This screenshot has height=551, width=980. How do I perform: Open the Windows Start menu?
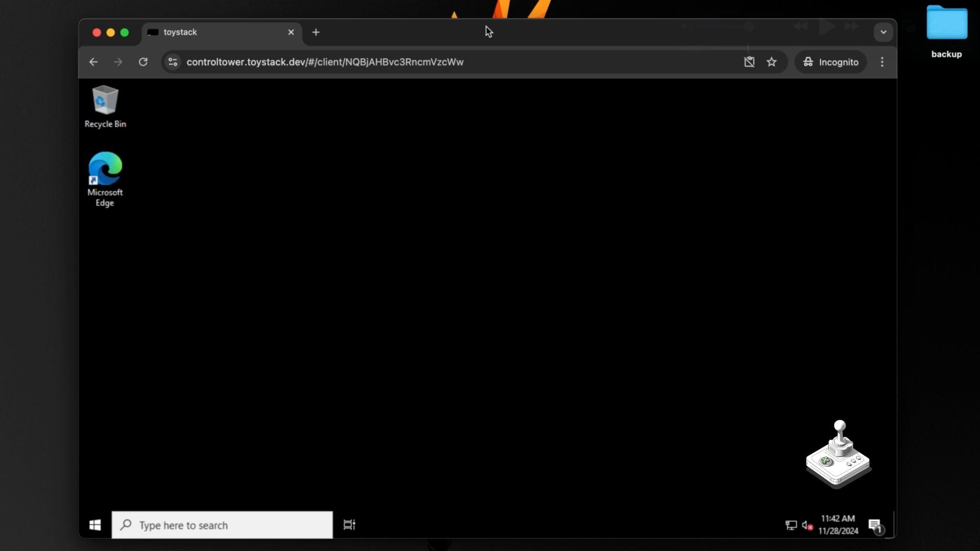pyautogui.click(x=95, y=525)
